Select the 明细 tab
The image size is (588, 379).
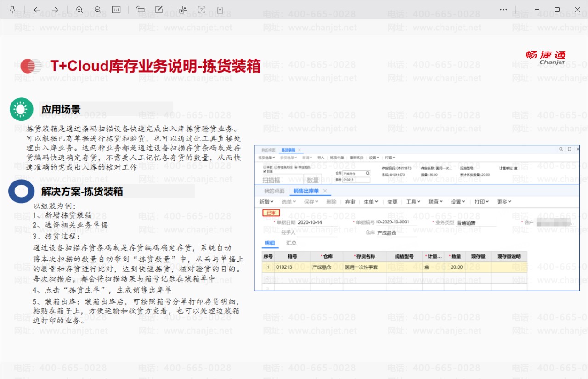[x=270, y=243]
